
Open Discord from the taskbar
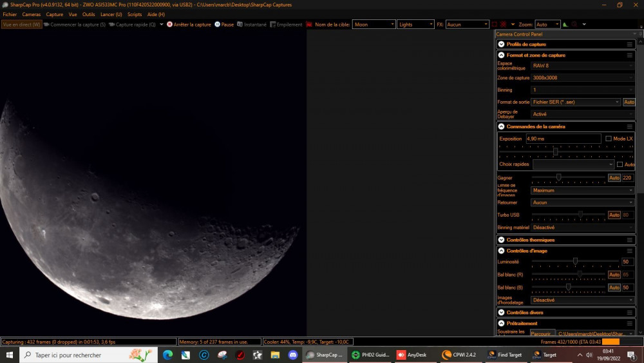[293, 355]
